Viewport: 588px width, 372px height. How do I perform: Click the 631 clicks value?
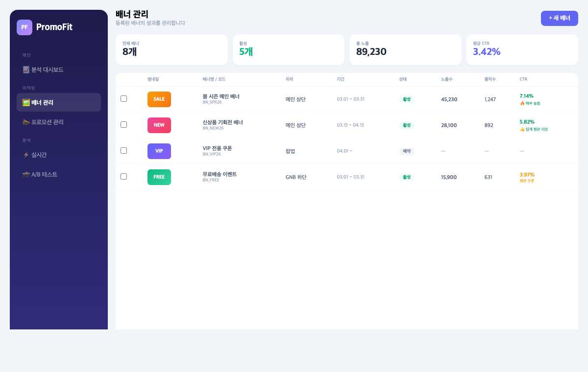[x=489, y=177]
